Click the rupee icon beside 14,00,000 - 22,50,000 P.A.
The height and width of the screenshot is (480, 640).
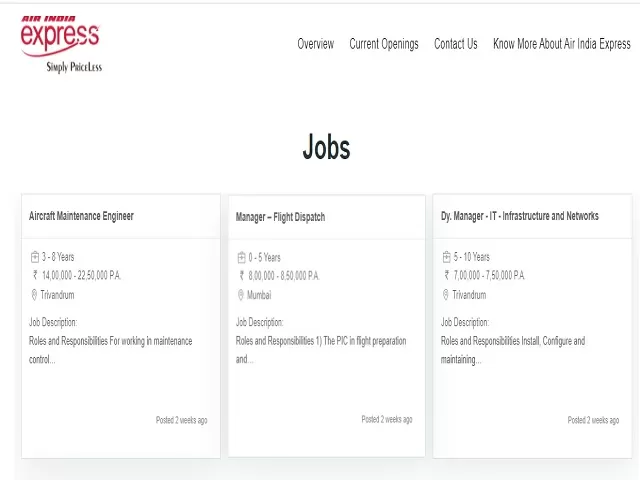(x=35, y=275)
